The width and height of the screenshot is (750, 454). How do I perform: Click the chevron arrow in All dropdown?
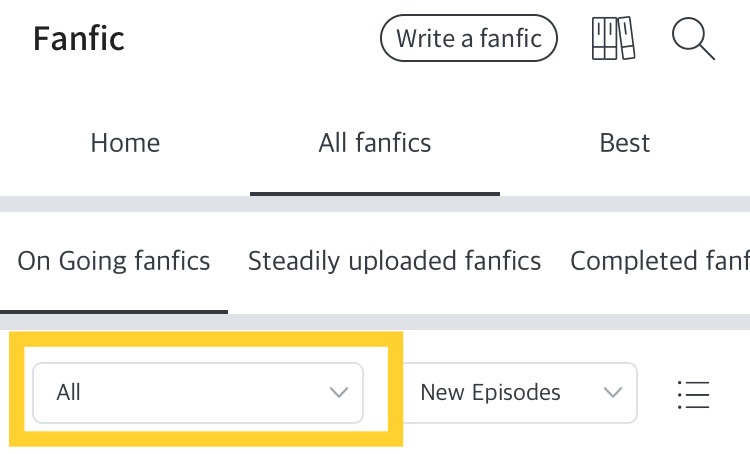click(339, 393)
